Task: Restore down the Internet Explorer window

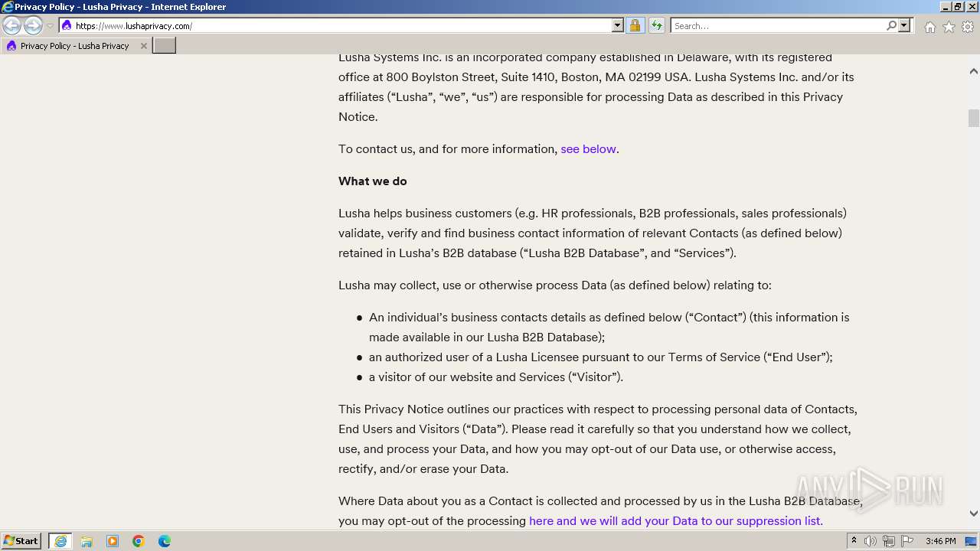Action: click(x=958, y=7)
